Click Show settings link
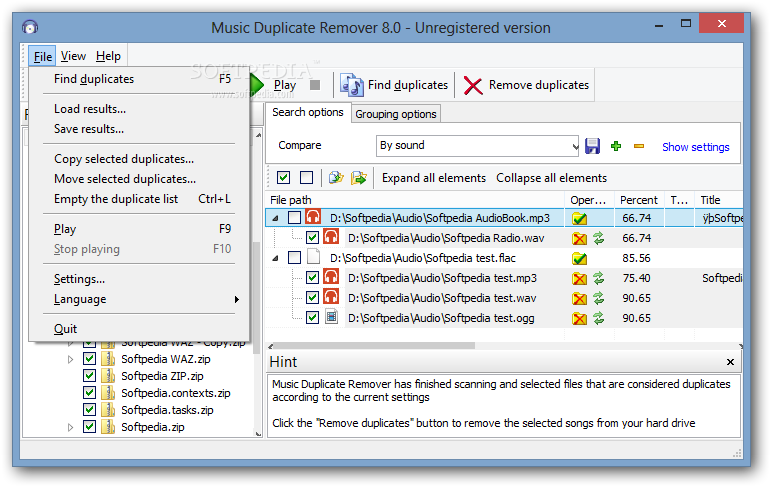 (x=695, y=147)
